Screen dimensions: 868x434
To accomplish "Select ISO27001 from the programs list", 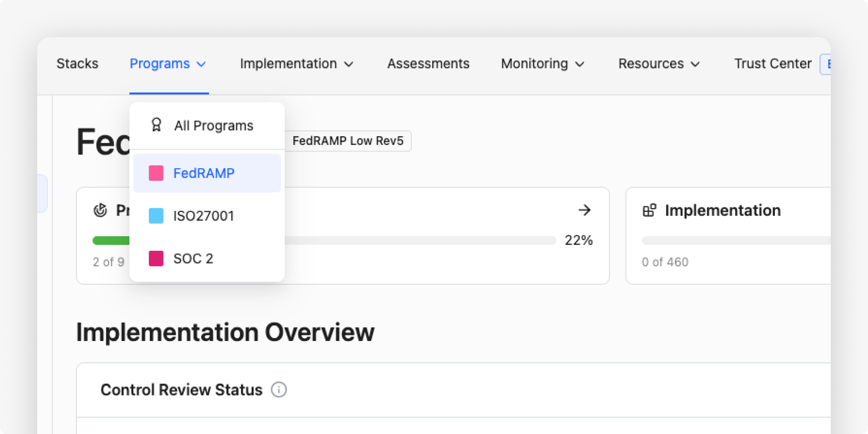I will (207, 216).
